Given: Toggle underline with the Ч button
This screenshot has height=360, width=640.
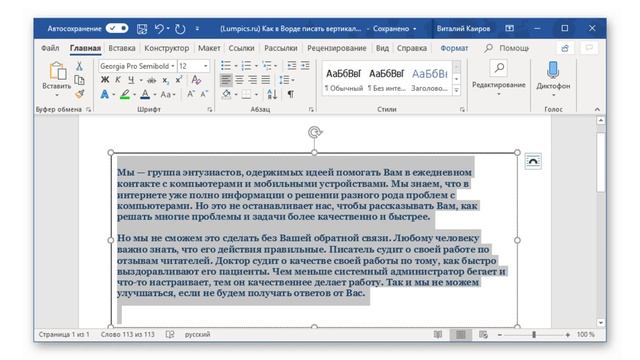Looking at the screenshot, I should (x=131, y=80).
